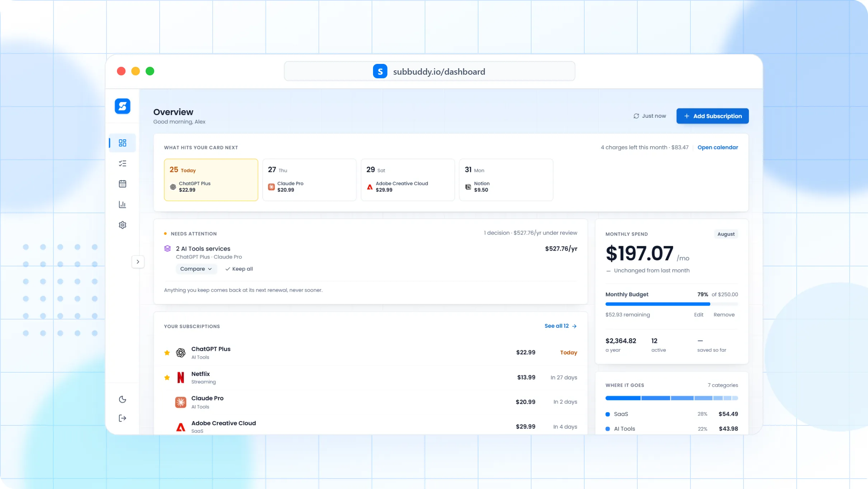Click the log out icon
This screenshot has height=489, width=868.
tap(122, 418)
